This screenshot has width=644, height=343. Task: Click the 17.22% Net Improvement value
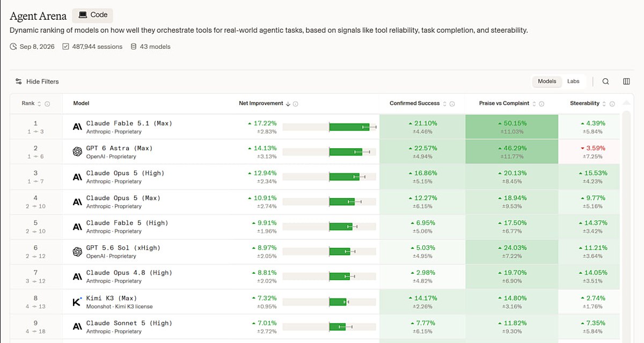click(265, 123)
